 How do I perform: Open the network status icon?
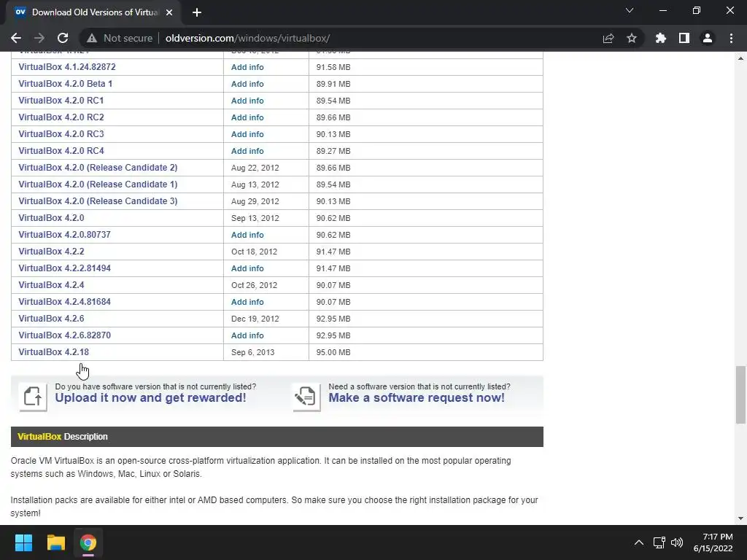659,542
